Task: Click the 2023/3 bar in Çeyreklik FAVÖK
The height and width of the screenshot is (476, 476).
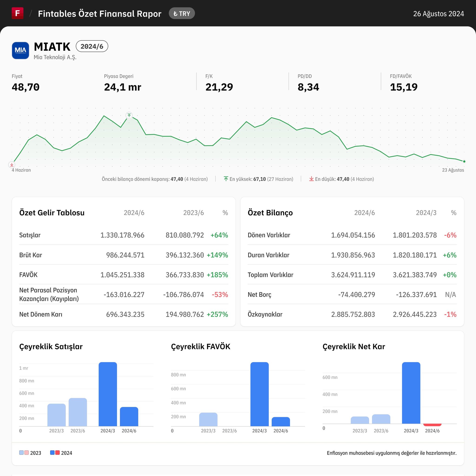Action: tap(208, 419)
